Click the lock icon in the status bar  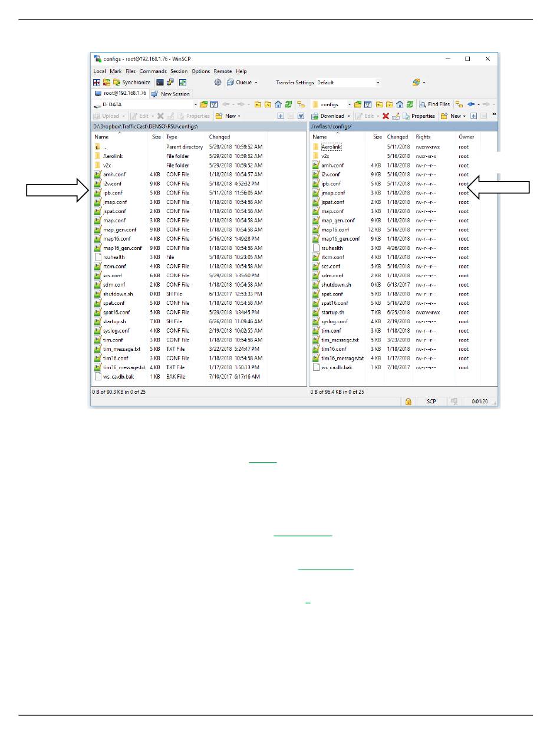tap(408, 402)
